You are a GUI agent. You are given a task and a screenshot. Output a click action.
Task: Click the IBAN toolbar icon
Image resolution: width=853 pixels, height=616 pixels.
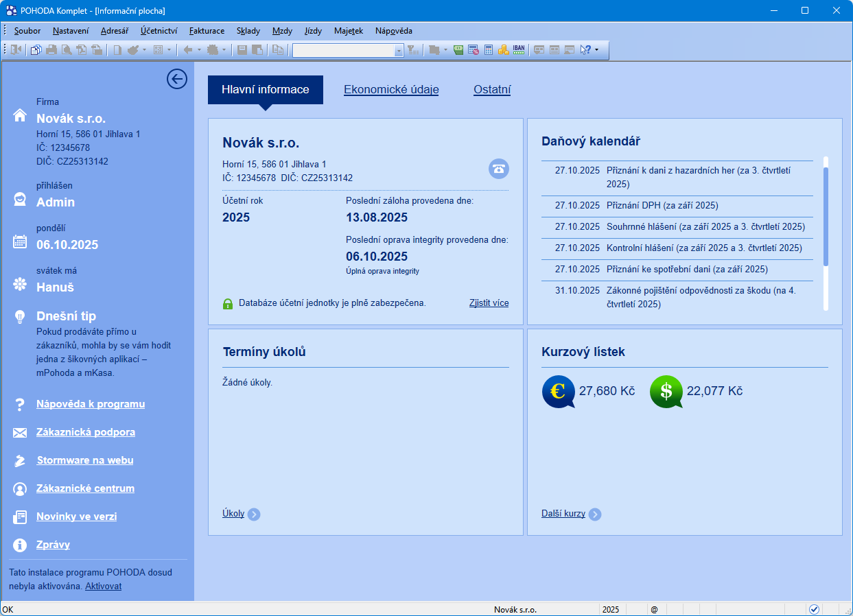click(x=519, y=49)
